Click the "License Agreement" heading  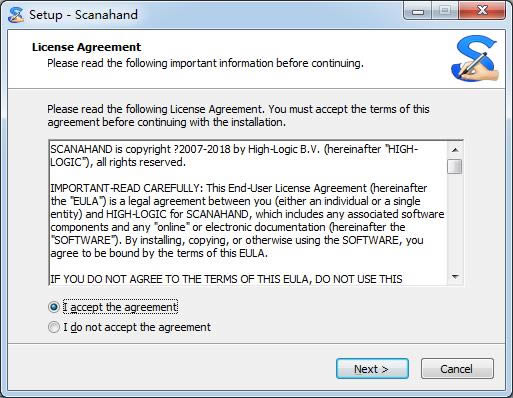click(x=86, y=47)
